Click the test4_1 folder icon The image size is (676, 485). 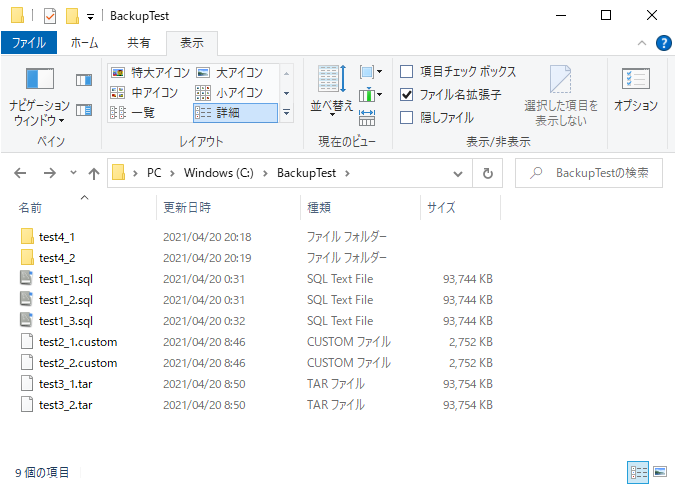point(27,237)
